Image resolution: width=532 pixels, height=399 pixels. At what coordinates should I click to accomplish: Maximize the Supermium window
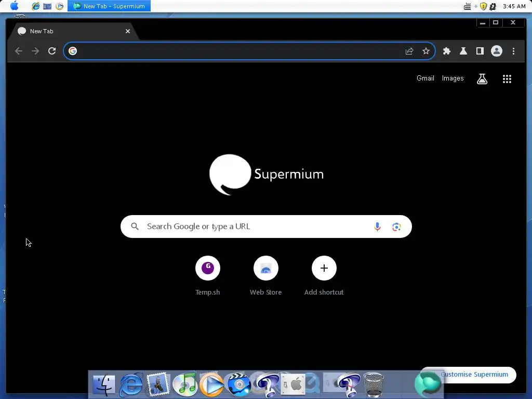[x=496, y=23]
